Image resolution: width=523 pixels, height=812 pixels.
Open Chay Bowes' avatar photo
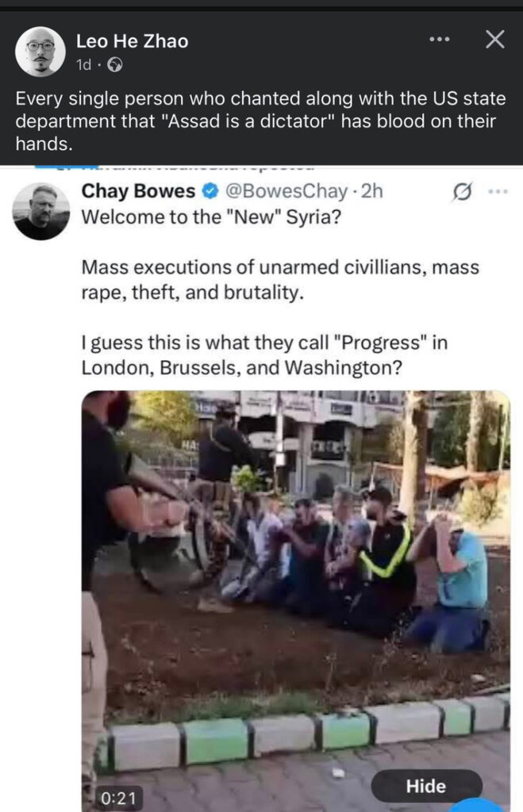point(41,211)
